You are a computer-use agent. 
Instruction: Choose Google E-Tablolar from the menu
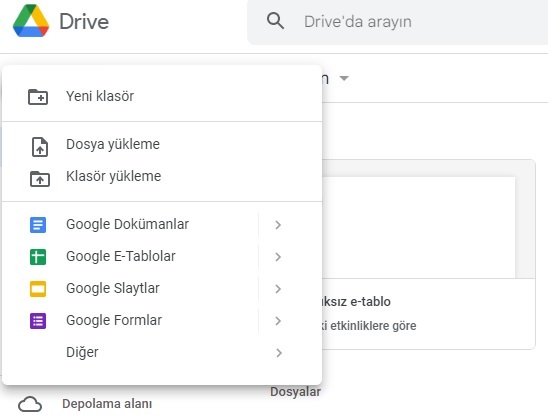click(130, 257)
